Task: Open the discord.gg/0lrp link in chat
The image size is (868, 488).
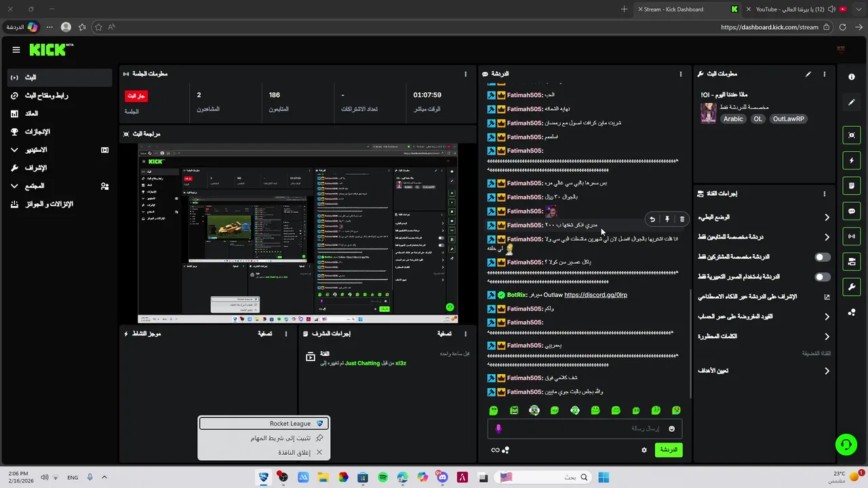Action: pyautogui.click(x=595, y=295)
